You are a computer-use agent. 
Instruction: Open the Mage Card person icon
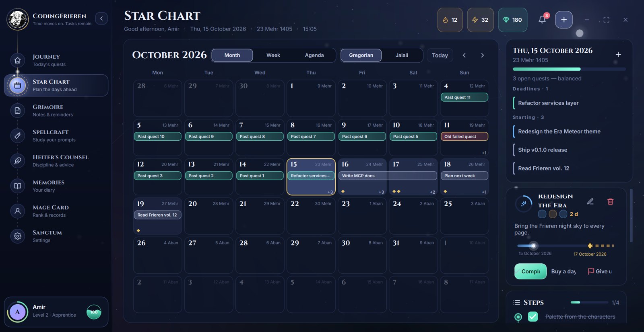pos(17,211)
